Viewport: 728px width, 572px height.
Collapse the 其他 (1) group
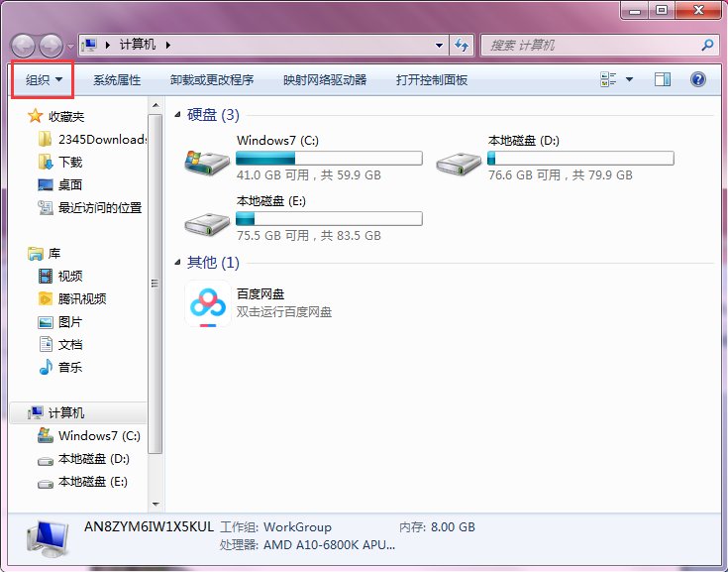point(177,263)
